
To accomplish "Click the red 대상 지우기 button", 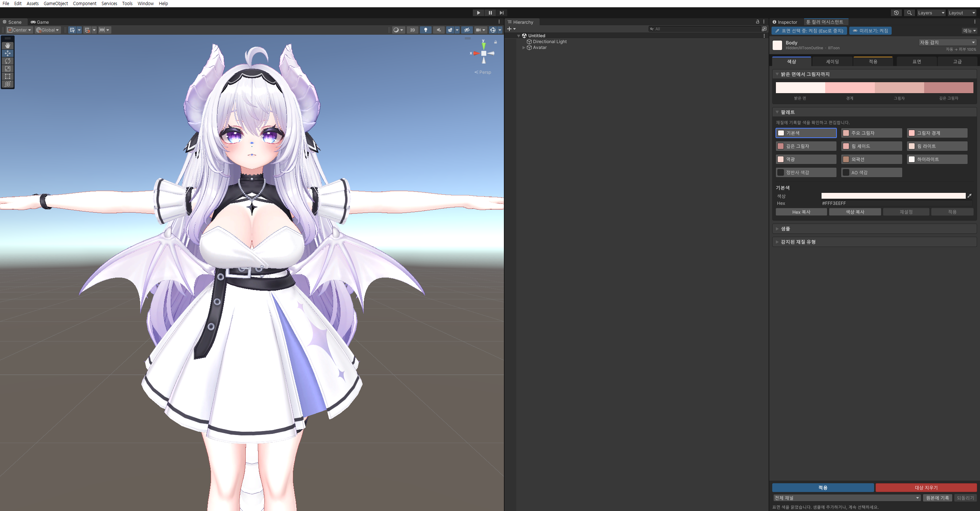I will [926, 487].
